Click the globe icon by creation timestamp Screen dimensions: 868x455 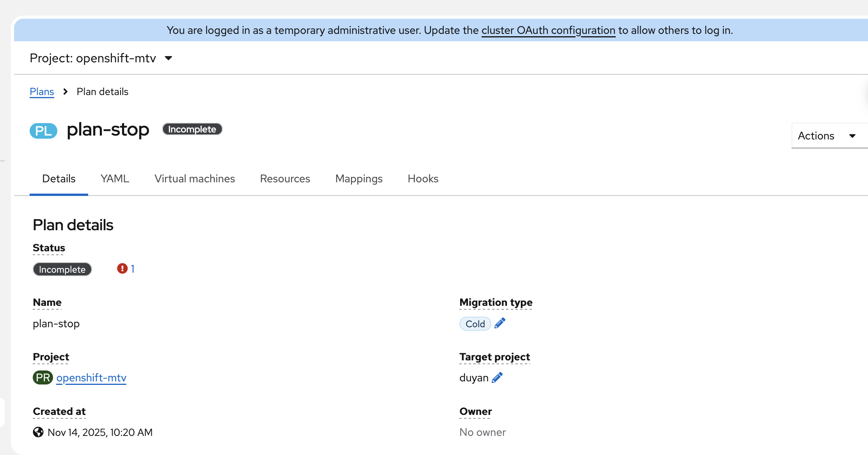coord(38,432)
